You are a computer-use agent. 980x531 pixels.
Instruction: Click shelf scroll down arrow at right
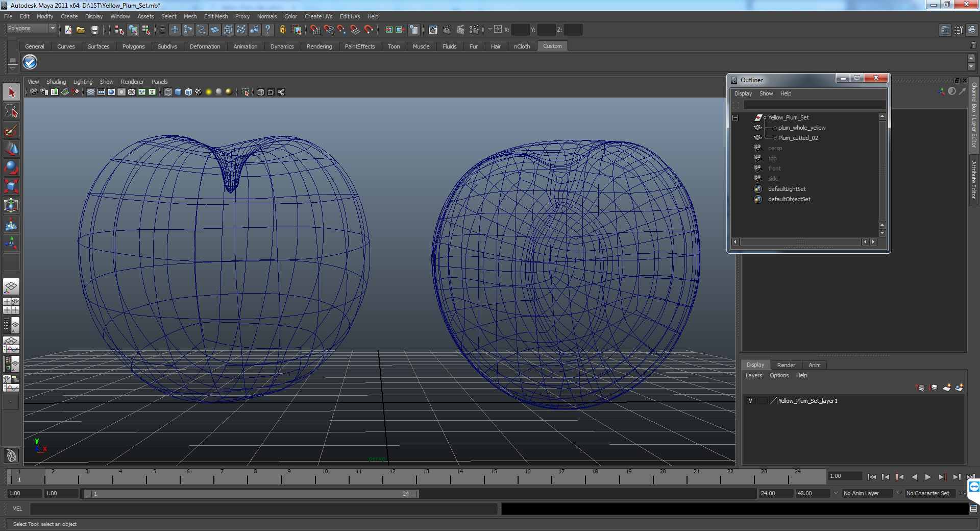[x=971, y=67]
